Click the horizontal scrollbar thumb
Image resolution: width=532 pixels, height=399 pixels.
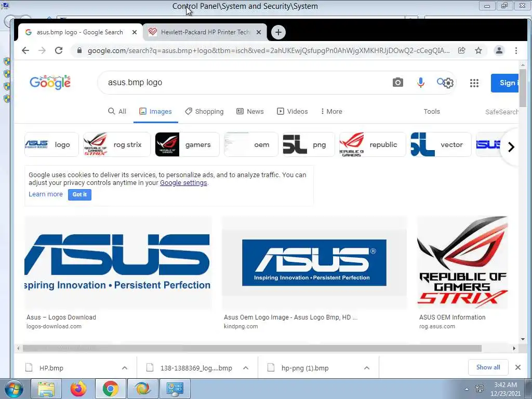pyautogui.click(x=252, y=349)
